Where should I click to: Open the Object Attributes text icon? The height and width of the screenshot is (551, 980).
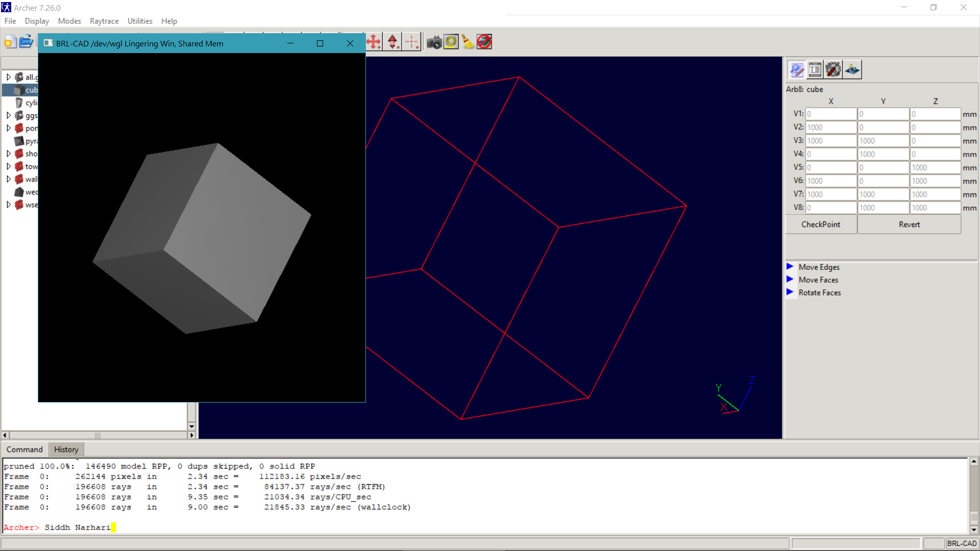(x=815, y=69)
